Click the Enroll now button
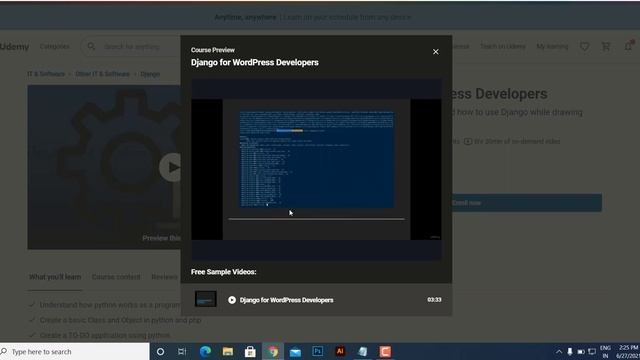The width and height of the screenshot is (640, 360). pyautogui.click(x=527, y=203)
